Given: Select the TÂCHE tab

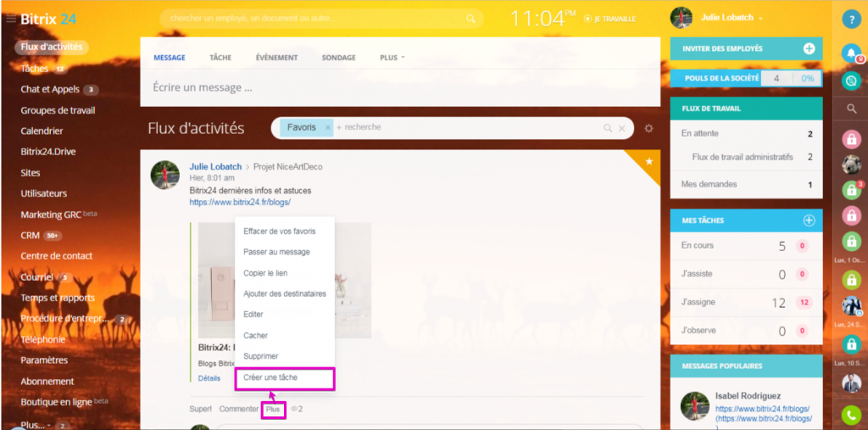Looking at the screenshot, I should (220, 58).
